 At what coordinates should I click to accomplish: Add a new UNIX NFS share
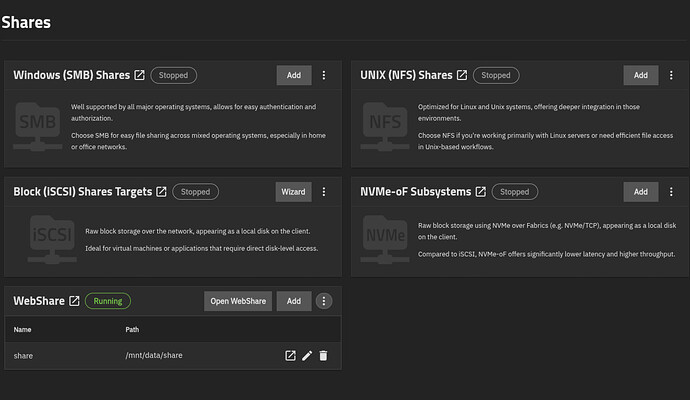[640, 75]
